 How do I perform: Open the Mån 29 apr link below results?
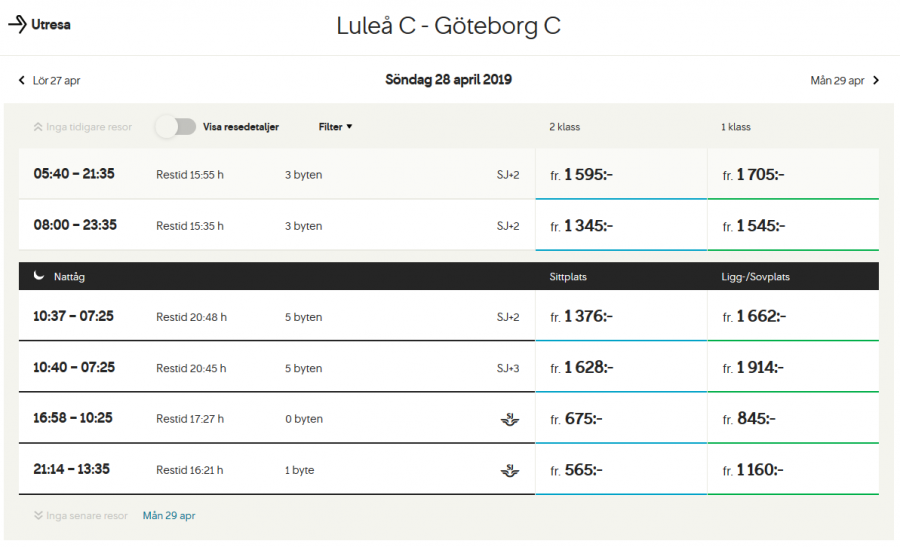[x=169, y=516]
